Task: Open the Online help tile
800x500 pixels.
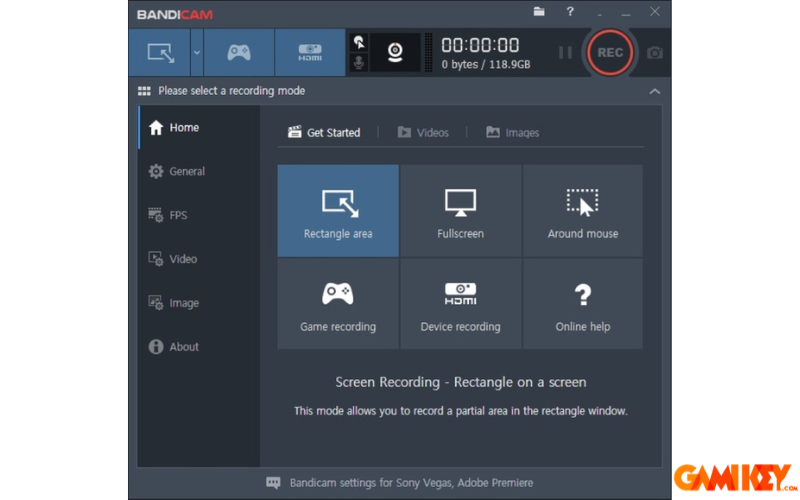Action: click(583, 304)
